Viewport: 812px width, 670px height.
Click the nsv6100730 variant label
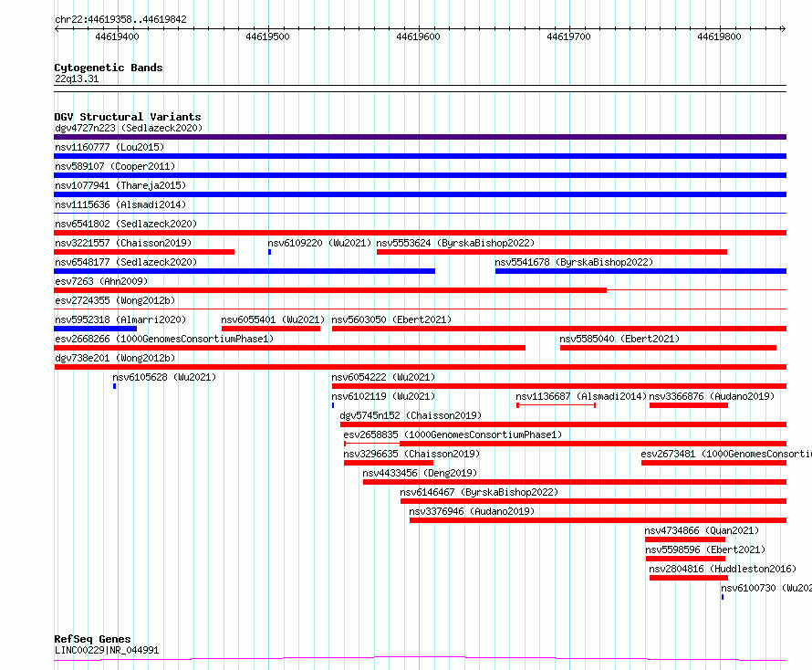click(x=766, y=588)
